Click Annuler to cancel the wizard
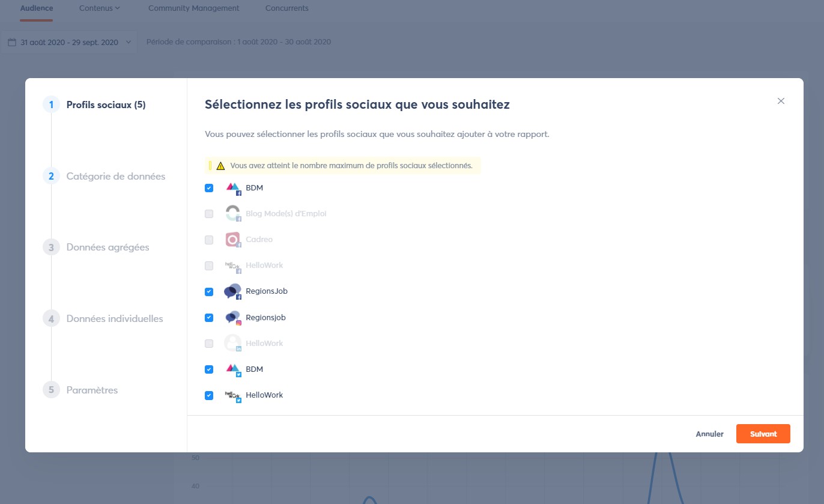 tap(709, 433)
